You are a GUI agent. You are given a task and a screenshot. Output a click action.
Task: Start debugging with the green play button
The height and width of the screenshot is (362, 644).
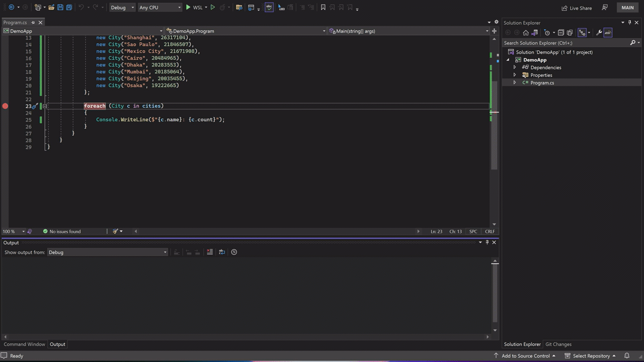pyautogui.click(x=188, y=7)
